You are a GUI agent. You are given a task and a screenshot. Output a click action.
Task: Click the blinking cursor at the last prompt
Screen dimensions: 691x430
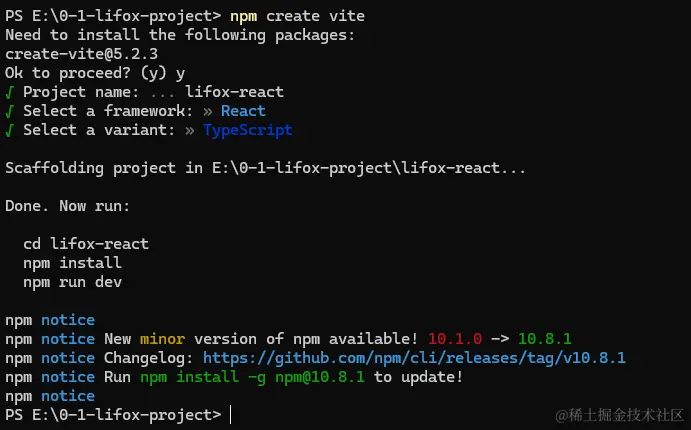(x=231, y=414)
